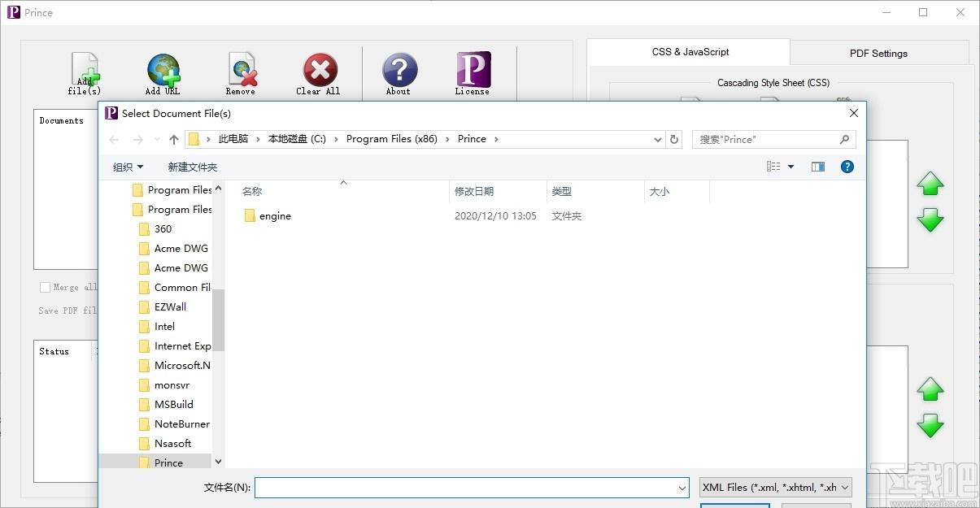Refresh the current folder view
Screen dimensions: 980x508
point(674,139)
